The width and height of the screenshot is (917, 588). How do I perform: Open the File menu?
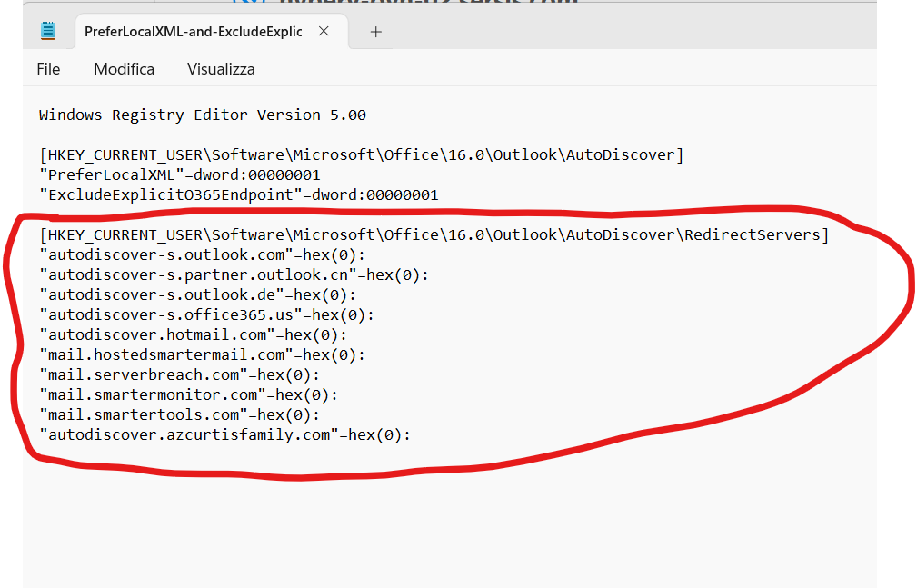pos(48,69)
